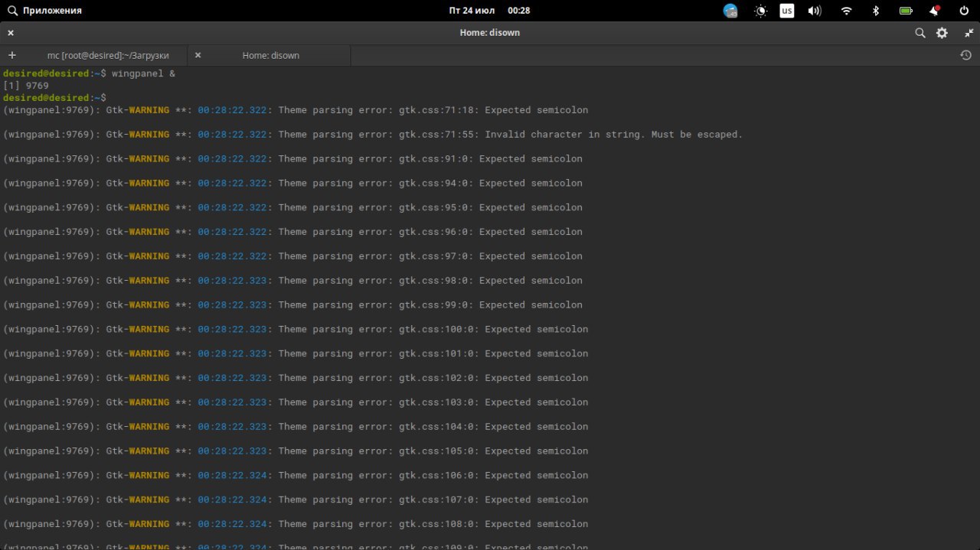This screenshot has height=550, width=980.
Task: Click the gtk.css:97:0 warning line
Action: click(292, 256)
